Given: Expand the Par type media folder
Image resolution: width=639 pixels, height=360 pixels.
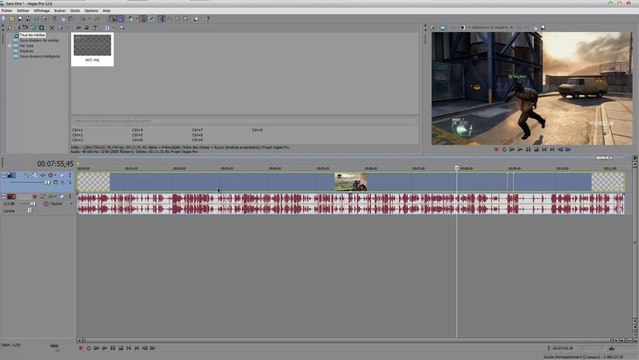Looking at the screenshot, I should click(10, 46).
